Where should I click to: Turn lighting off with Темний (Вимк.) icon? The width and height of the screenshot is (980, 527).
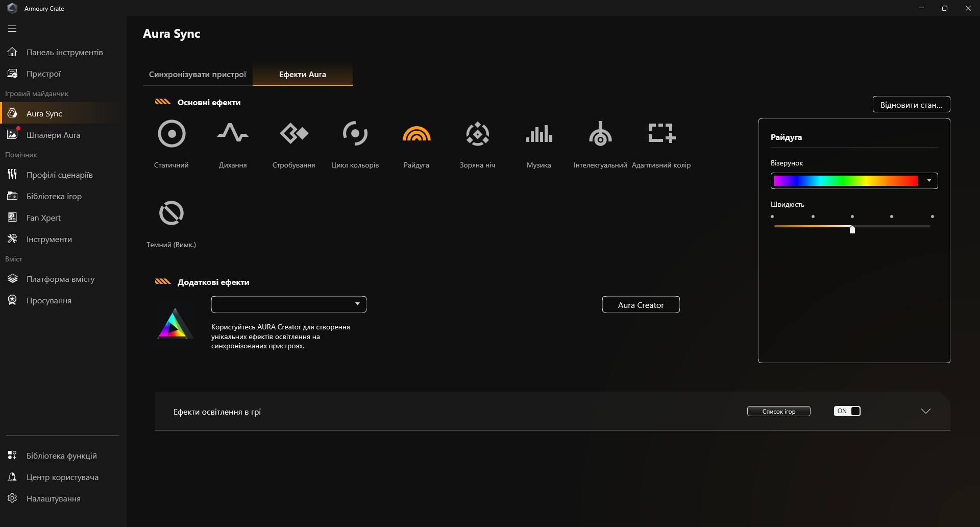click(x=171, y=213)
